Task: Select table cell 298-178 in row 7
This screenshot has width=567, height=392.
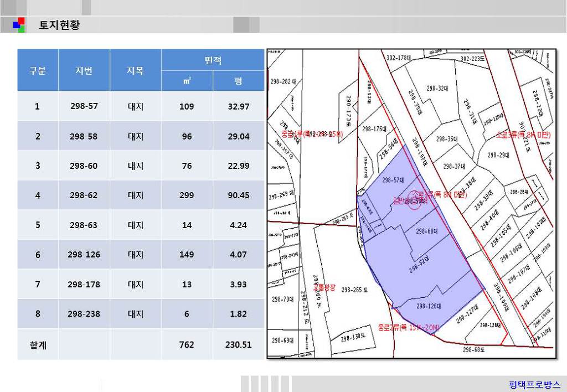Action: point(84,284)
